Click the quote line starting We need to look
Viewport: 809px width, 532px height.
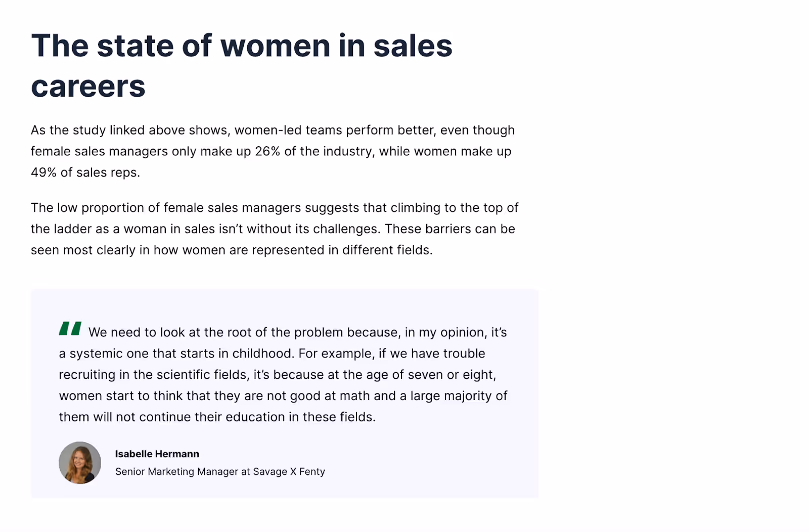pos(298,332)
